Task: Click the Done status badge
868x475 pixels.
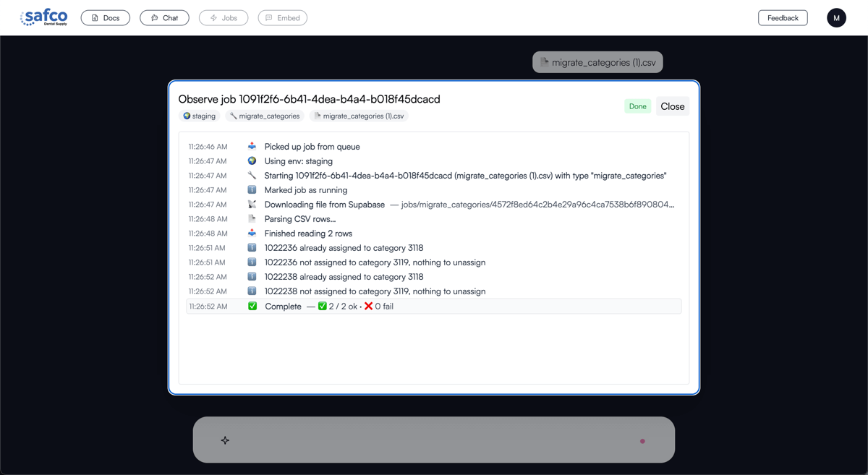Action: (637, 106)
